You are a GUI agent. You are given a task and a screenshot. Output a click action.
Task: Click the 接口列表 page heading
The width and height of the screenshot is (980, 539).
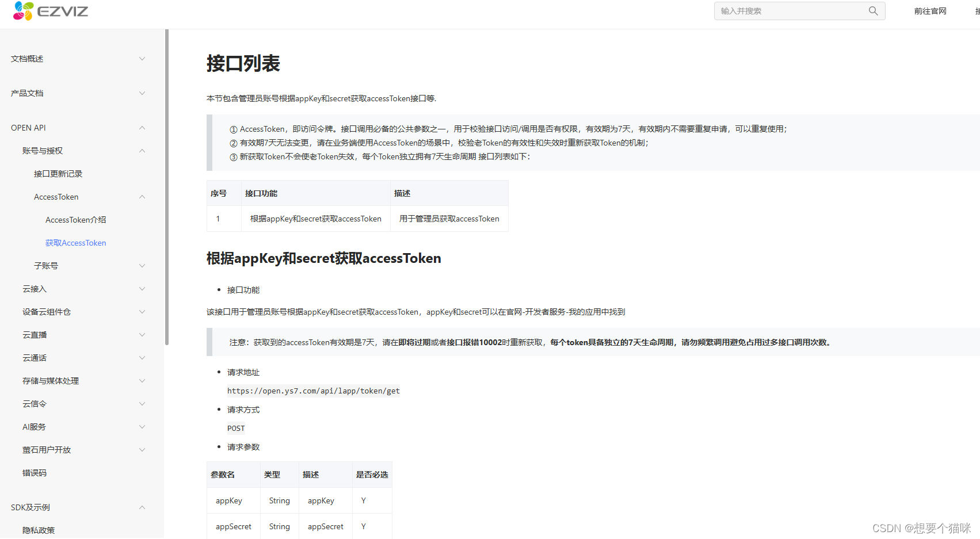[243, 63]
